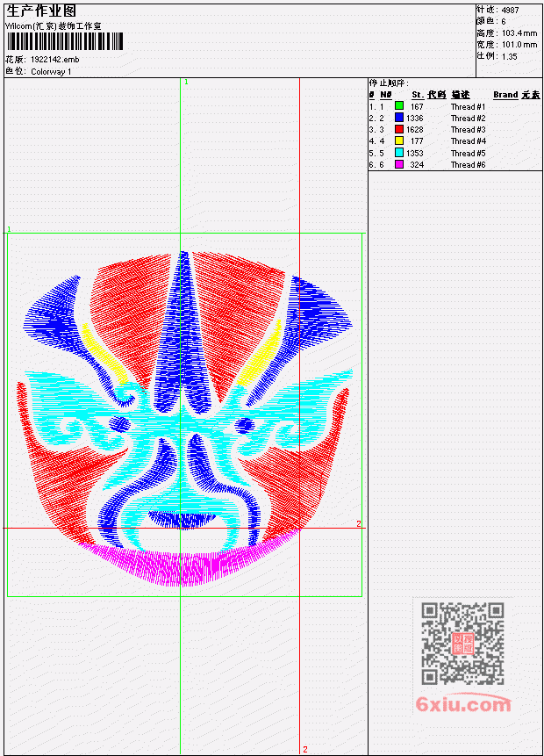
Task: Click the barcode under the studio name
Action: [x=65, y=41]
